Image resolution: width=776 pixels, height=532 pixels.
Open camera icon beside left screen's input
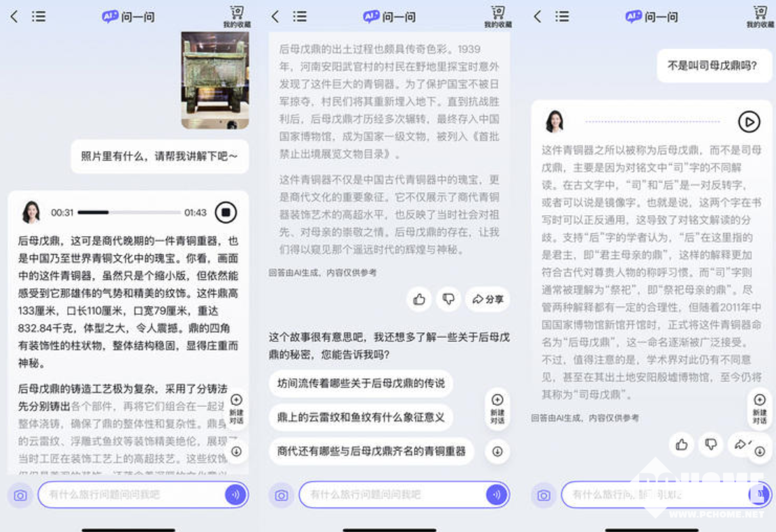point(20,495)
